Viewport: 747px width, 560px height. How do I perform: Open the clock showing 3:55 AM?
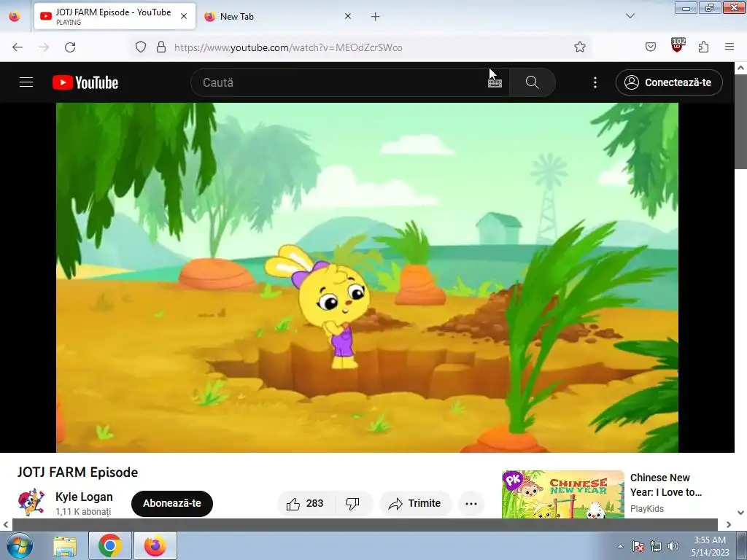(710, 545)
